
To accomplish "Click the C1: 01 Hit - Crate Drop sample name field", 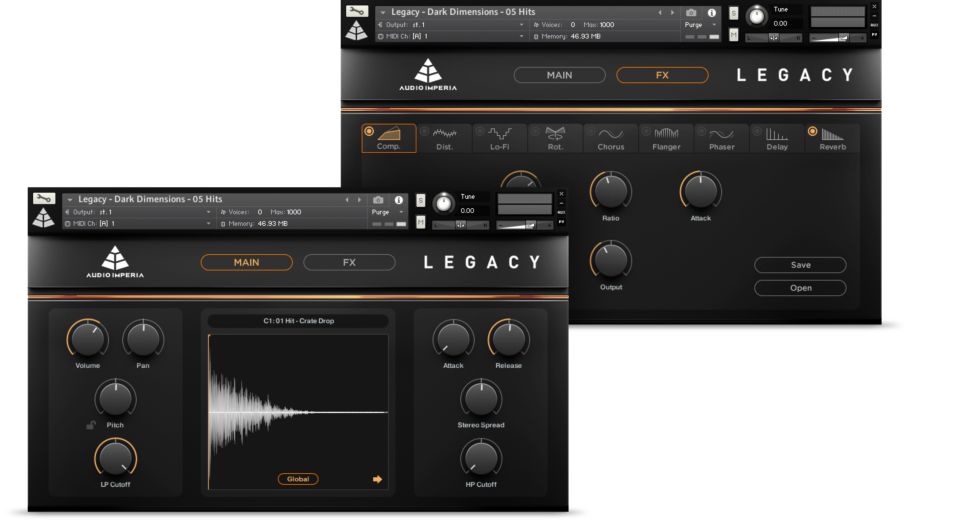I will click(298, 321).
